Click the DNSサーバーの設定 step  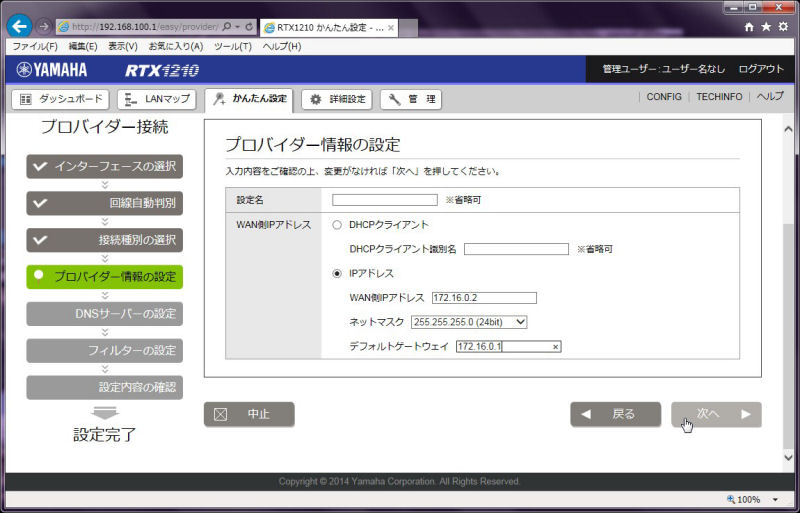point(105,313)
